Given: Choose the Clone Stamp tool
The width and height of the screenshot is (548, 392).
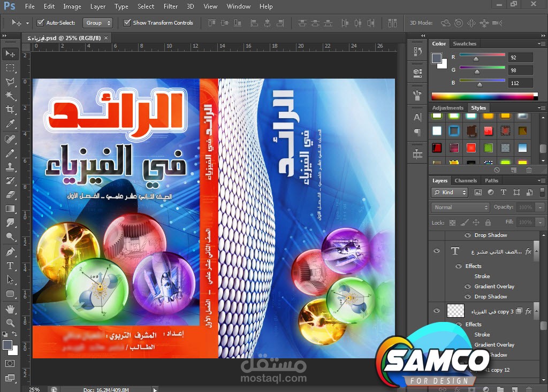Looking at the screenshot, I should pos(10,167).
